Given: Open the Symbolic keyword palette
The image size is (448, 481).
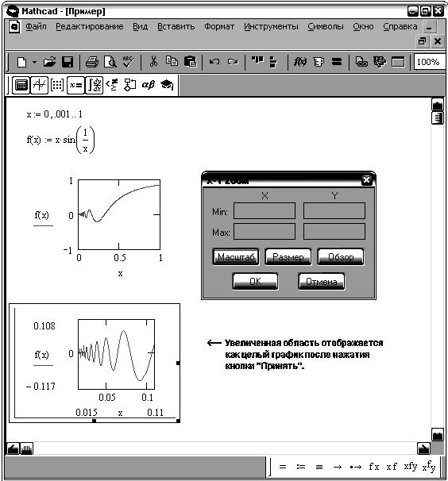Looking at the screenshot, I should pyautogui.click(x=167, y=85).
